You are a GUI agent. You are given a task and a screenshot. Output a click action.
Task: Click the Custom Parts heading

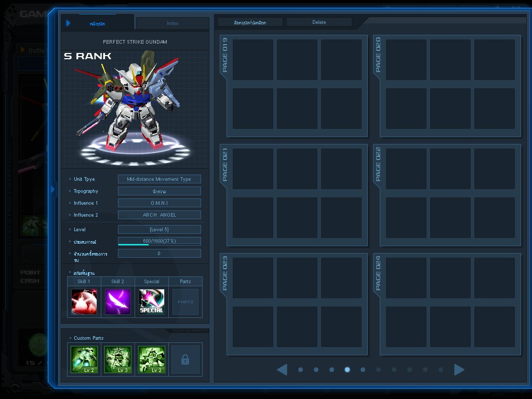(88, 338)
